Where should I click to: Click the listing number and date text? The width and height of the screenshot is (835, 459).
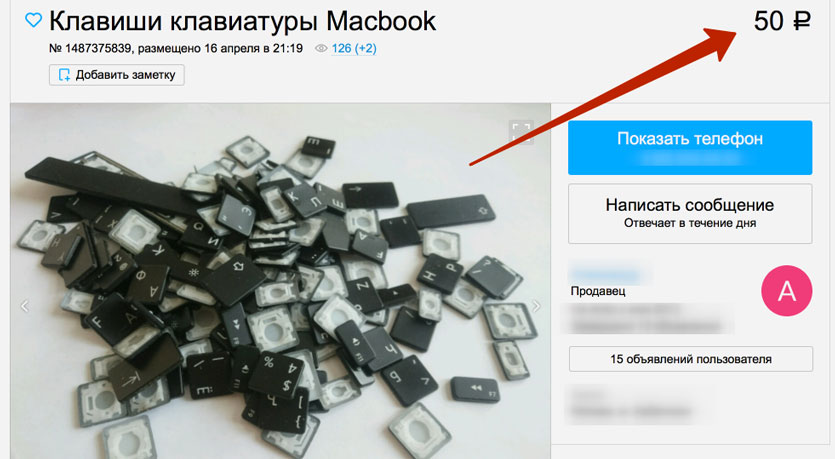176,48
